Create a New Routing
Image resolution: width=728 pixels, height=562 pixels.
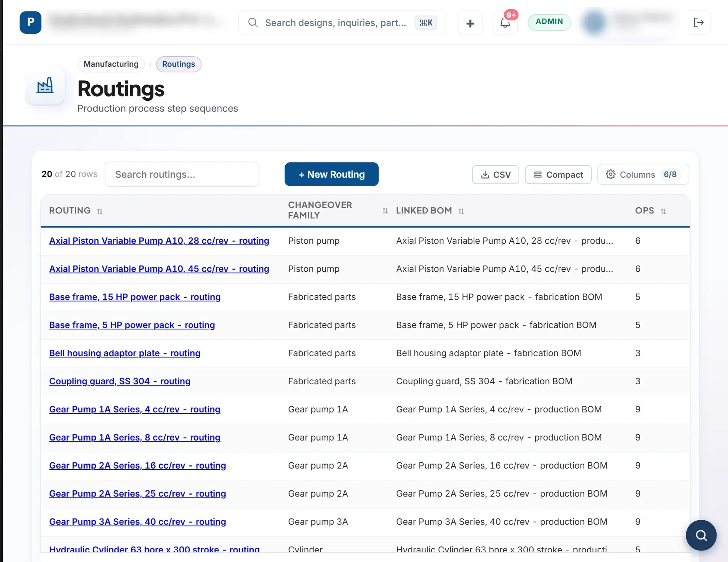click(331, 174)
